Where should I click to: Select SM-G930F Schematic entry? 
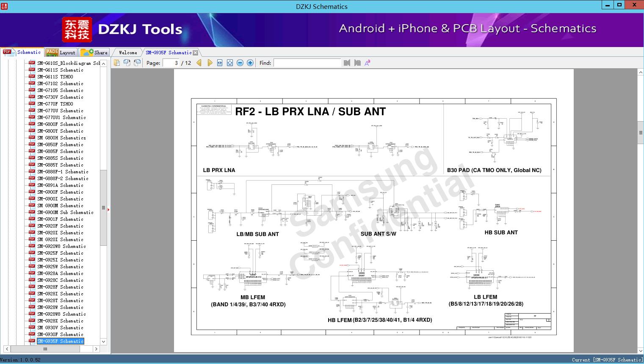pyautogui.click(x=60, y=334)
